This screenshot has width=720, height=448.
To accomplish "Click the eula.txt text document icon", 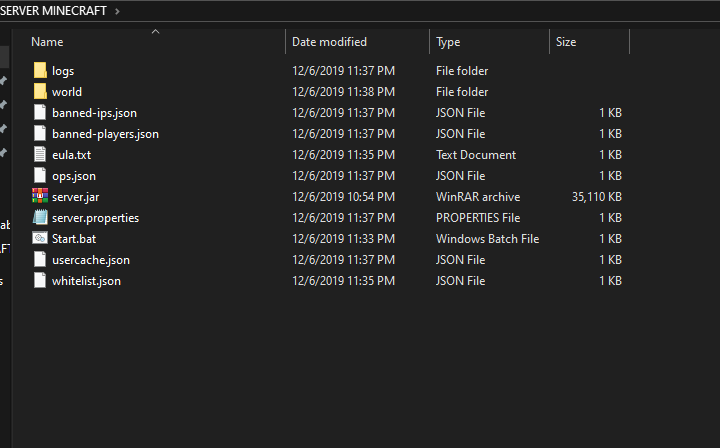I will pos(40,155).
